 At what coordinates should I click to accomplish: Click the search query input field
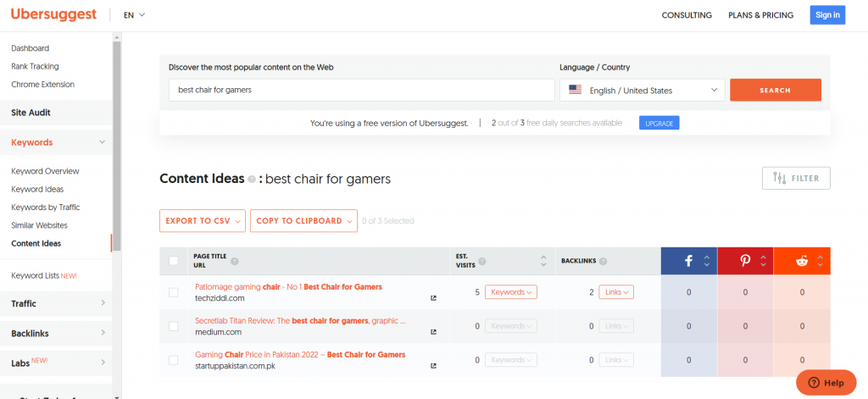[361, 90]
